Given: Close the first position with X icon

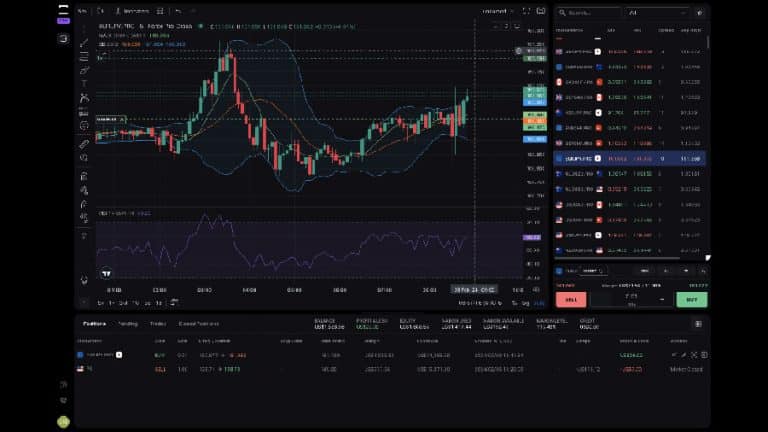Looking at the screenshot, I should [694, 355].
